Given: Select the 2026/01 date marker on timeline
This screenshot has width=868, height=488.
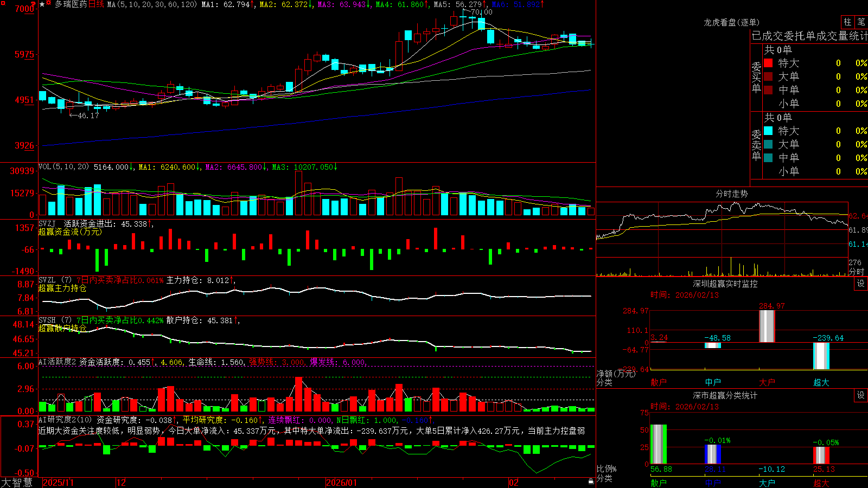Looking at the screenshot, I should click(342, 483).
